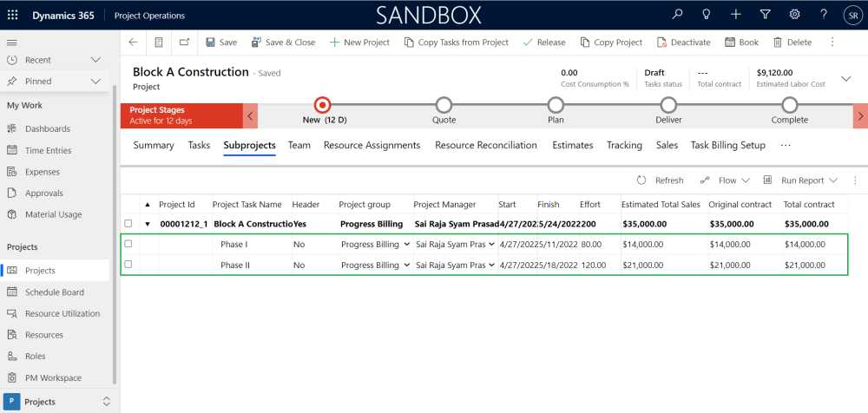Open the Flow dropdown menu
The height and width of the screenshot is (413, 868).
click(x=725, y=180)
